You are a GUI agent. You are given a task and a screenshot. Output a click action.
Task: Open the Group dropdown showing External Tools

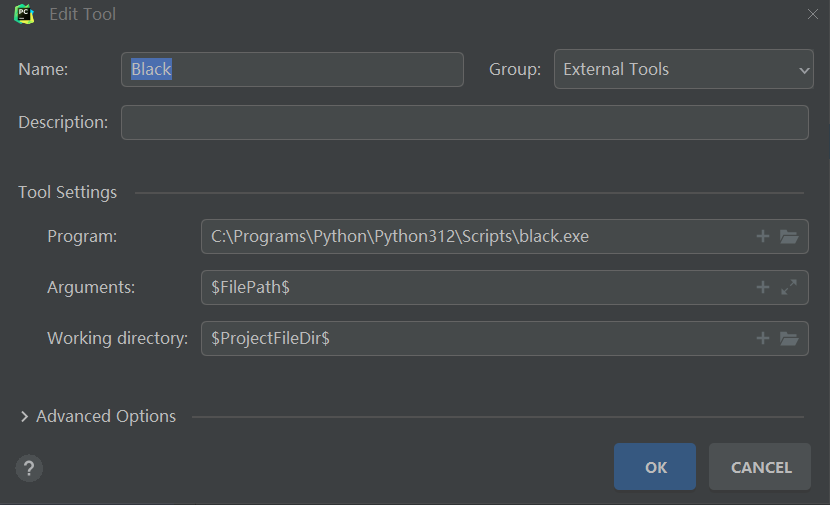point(684,70)
